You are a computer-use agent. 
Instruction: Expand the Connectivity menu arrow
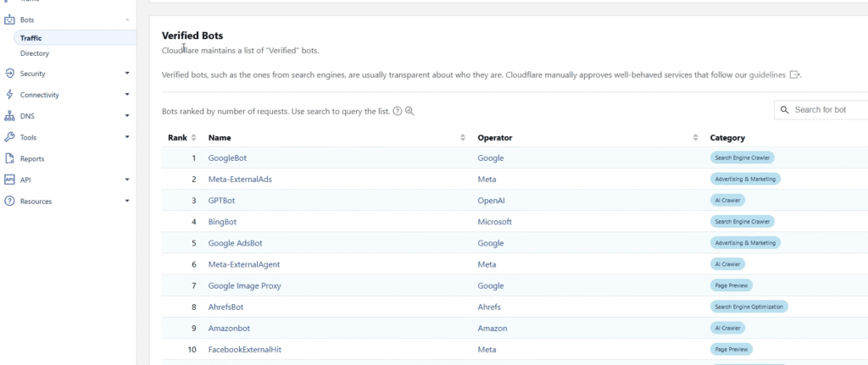click(127, 95)
